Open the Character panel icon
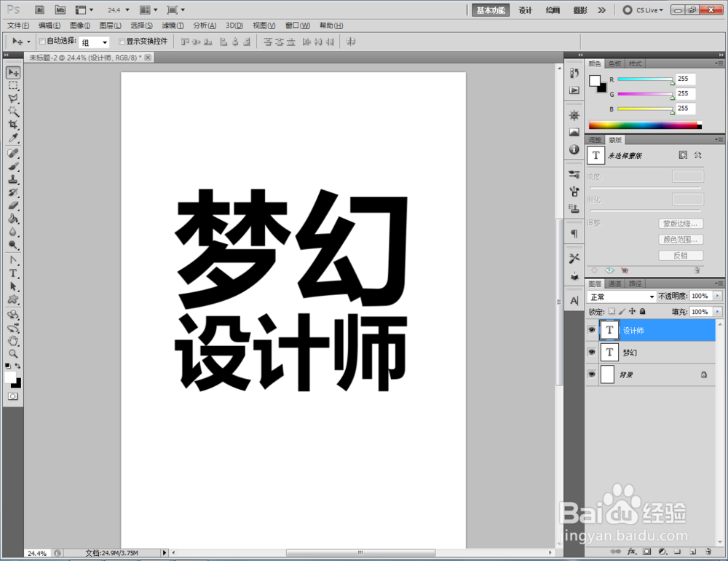 tap(574, 301)
